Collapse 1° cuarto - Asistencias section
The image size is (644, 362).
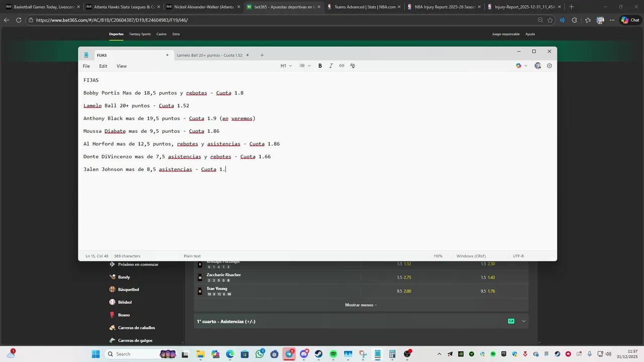(524, 321)
